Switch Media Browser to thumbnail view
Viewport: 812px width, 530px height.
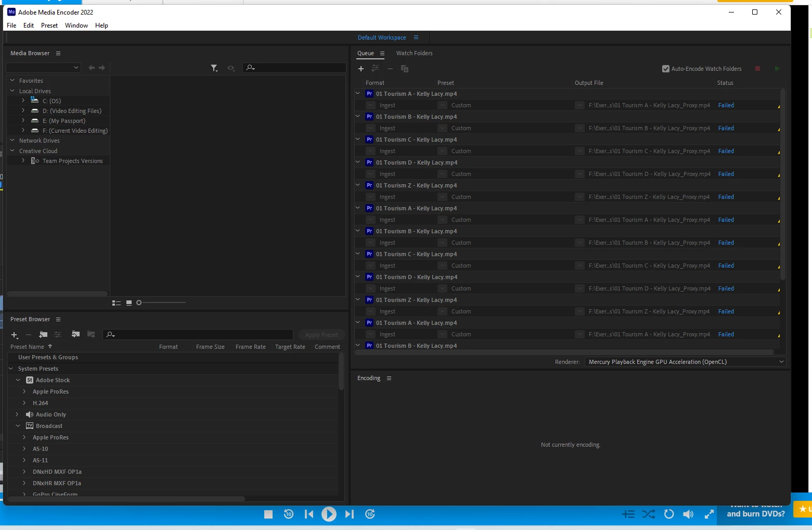[129, 303]
